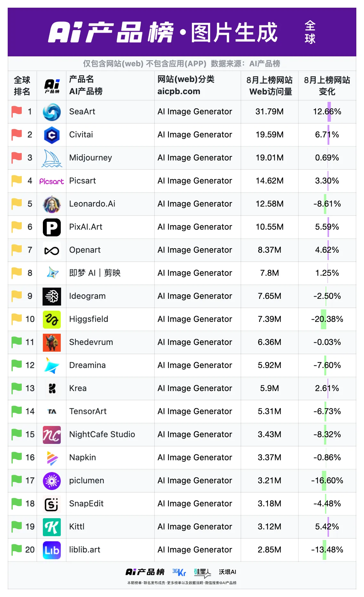
Task: Click the Civitai hexagon logo icon
Action: coord(52,135)
